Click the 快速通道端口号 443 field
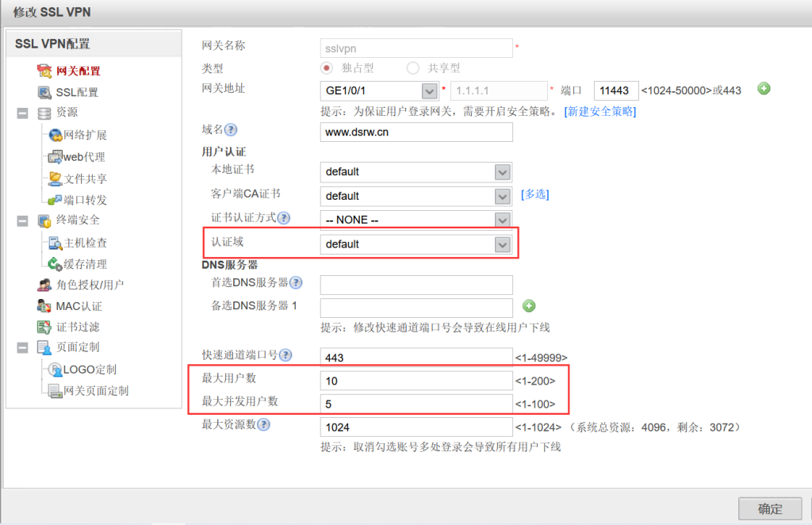The image size is (812, 525). 416,357
